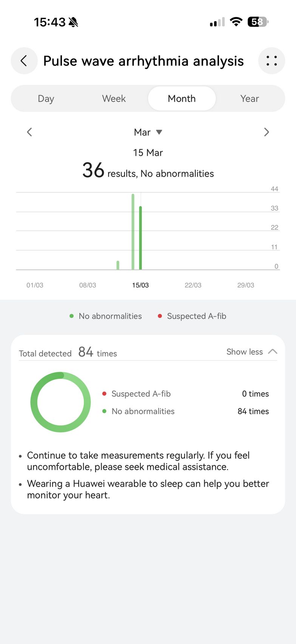This screenshot has height=644, width=296.
Task: Open the four-dot more options menu
Action: 271,61
